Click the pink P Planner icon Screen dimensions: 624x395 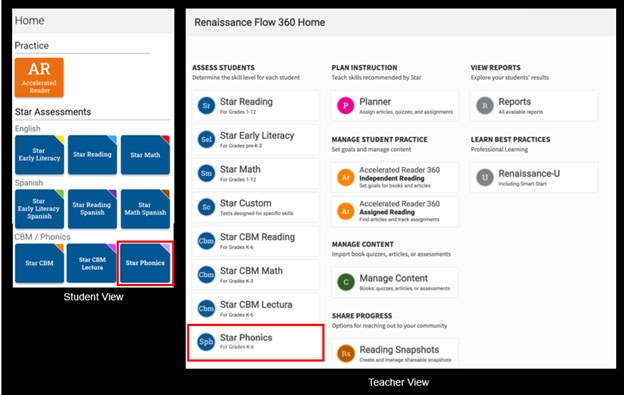point(345,106)
